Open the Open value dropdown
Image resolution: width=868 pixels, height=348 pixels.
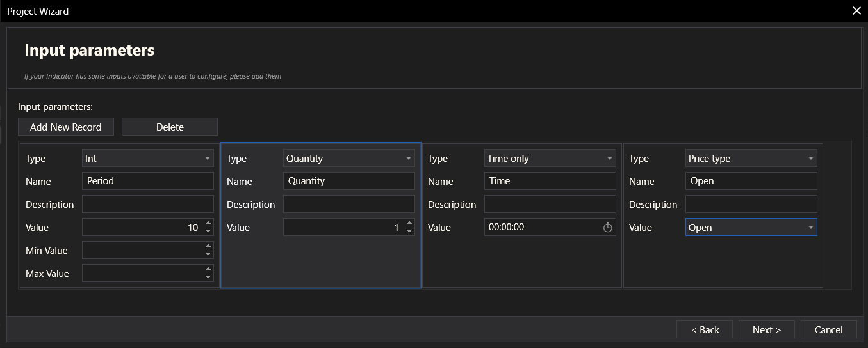(751, 227)
